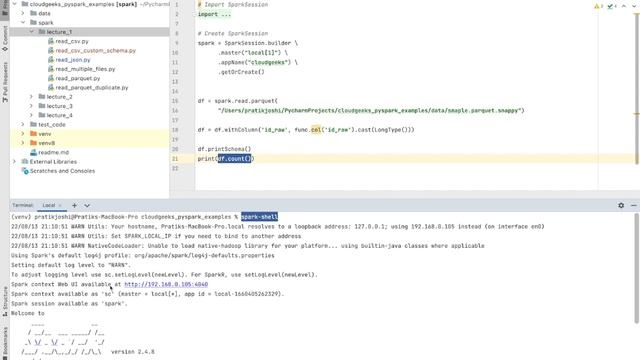The height and width of the screenshot is (360, 640).
Task: Click the orange venv8 folder icon
Action: tap(33, 143)
